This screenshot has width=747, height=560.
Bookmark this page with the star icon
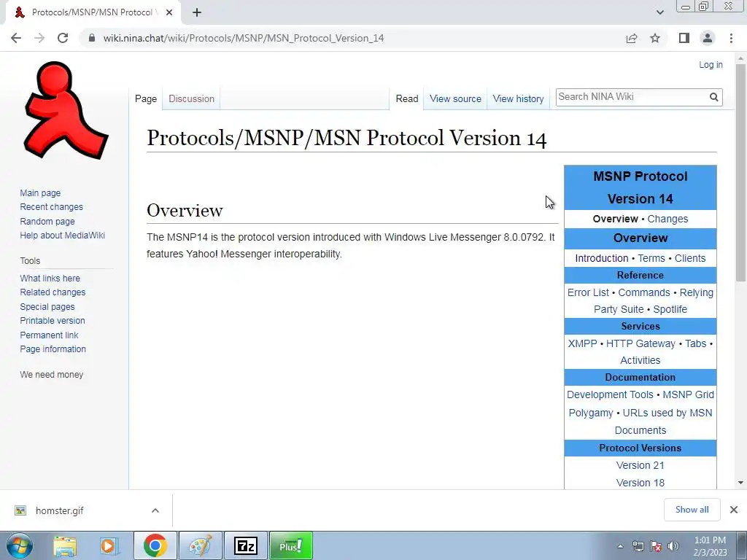pyautogui.click(x=655, y=38)
